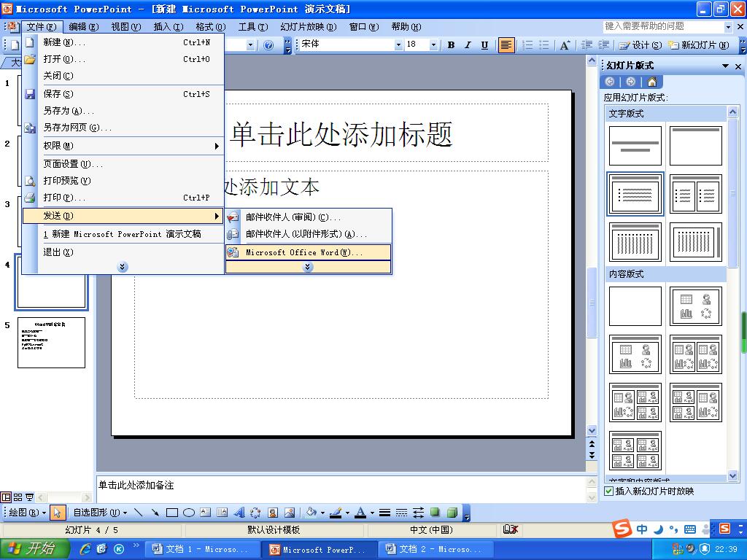Click the increase font size icon
This screenshot has width=747, height=560.
coord(565,44)
